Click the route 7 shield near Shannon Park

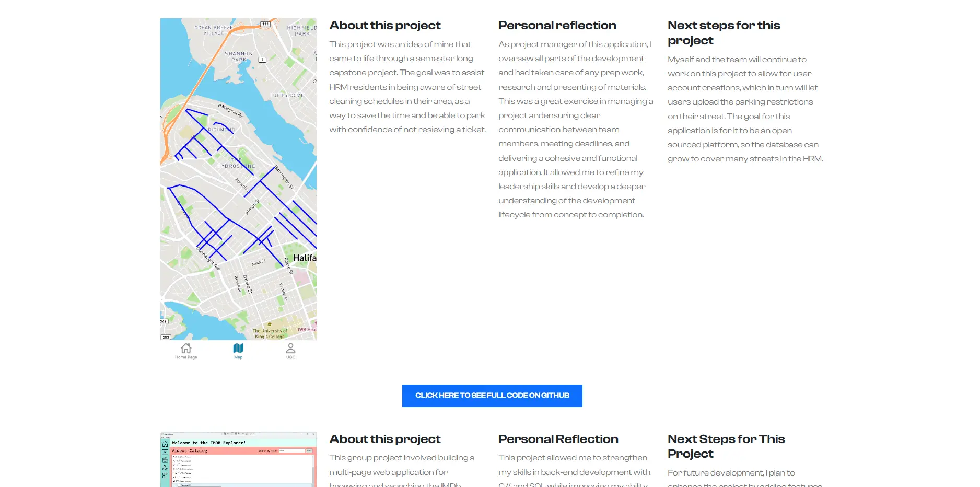pyautogui.click(x=263, y=60)
